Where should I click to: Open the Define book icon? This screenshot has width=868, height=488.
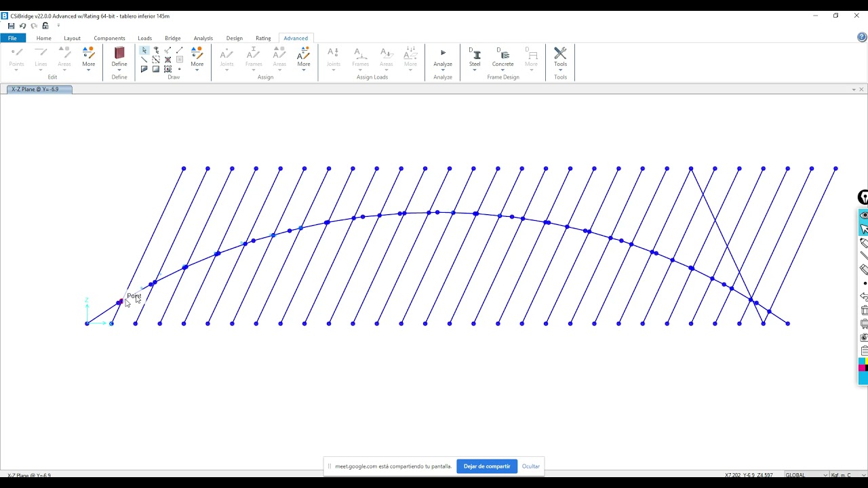click(119, 54)
